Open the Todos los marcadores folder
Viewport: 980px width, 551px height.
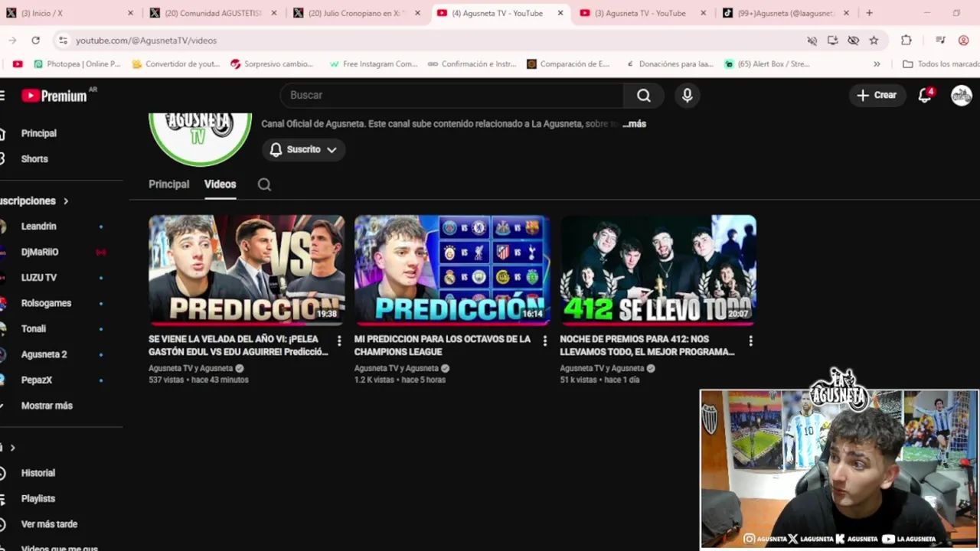coord(941,64)
